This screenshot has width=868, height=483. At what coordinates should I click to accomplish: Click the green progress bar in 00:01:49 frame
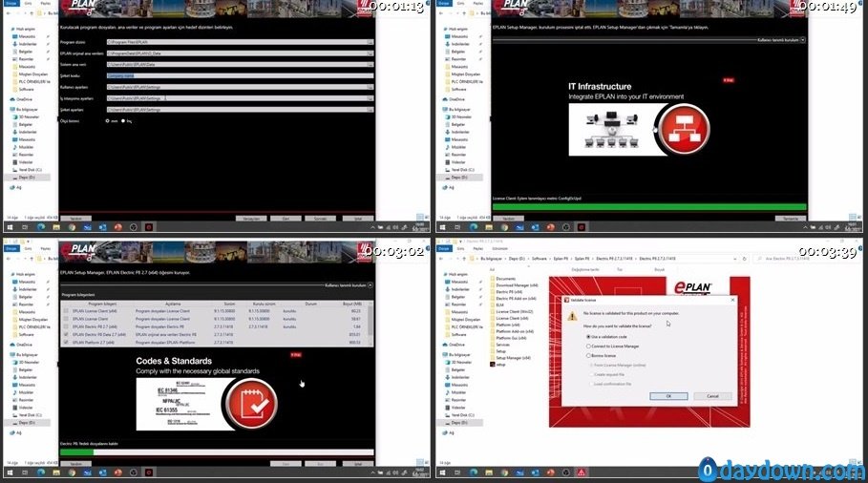click(x=649, y=207)
